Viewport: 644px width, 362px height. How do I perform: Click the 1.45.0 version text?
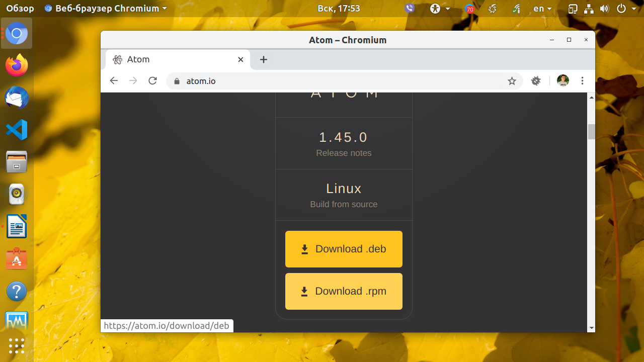coord(344,137)
